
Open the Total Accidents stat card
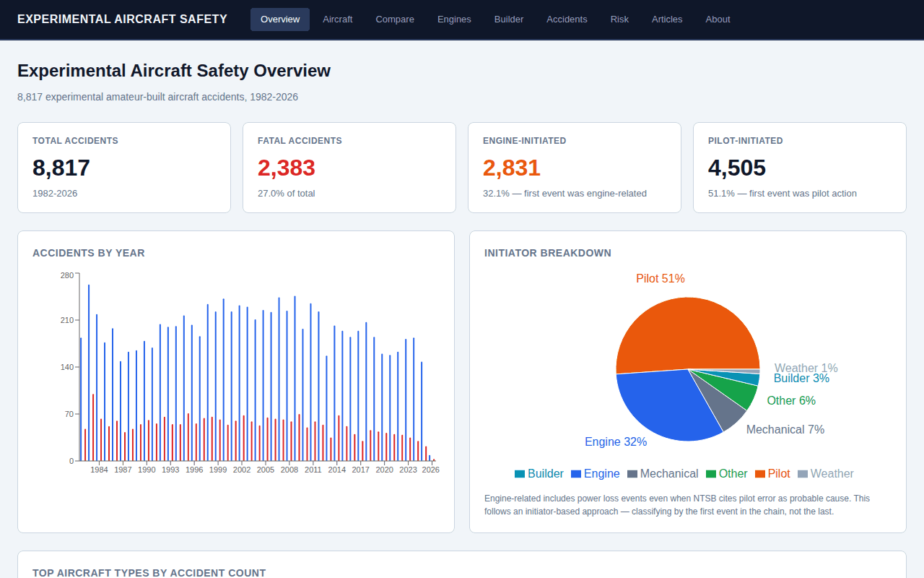coord(123,167)
